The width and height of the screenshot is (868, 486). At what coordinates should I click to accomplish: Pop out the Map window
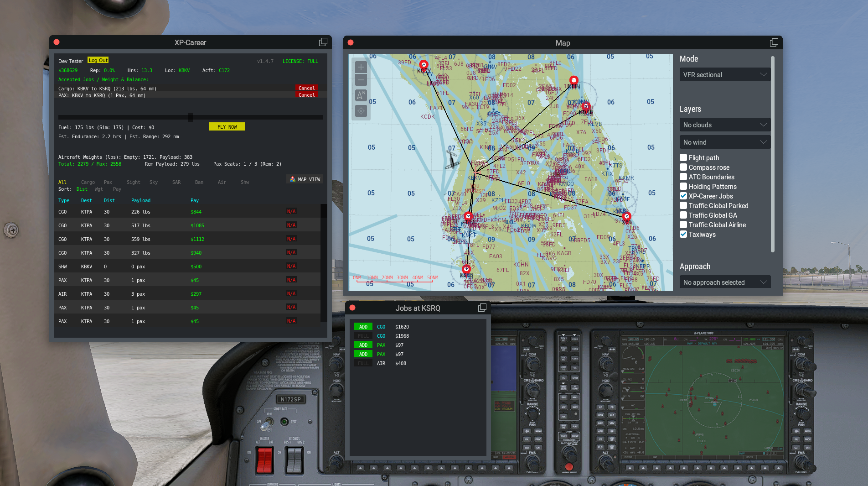pos(774,42)
